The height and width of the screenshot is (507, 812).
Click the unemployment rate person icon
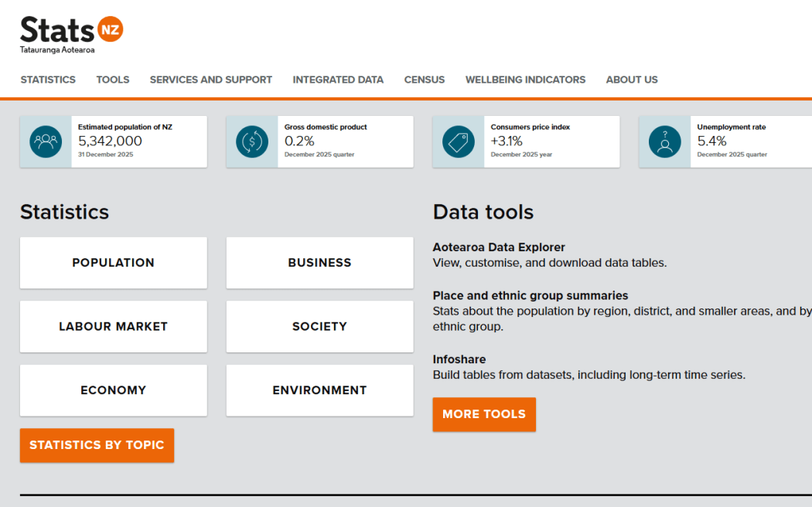tap(664, 141)
